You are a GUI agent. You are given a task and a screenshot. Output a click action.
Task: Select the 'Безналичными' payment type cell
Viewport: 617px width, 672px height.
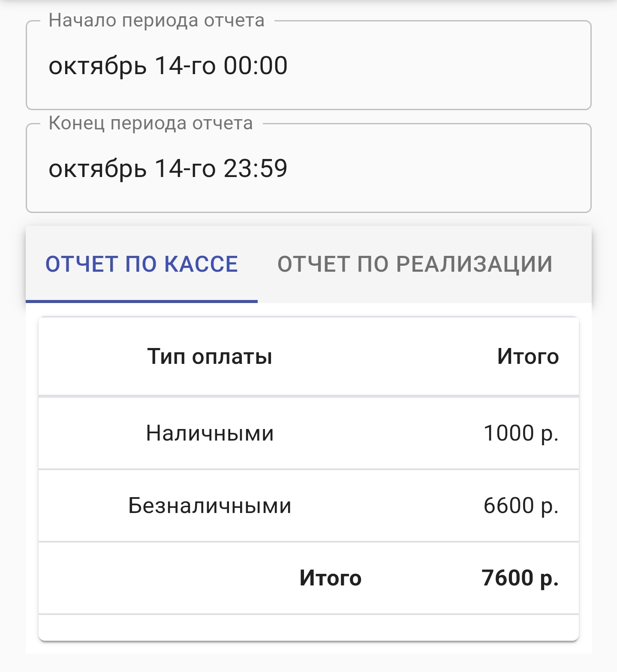[x=210, y=506]
